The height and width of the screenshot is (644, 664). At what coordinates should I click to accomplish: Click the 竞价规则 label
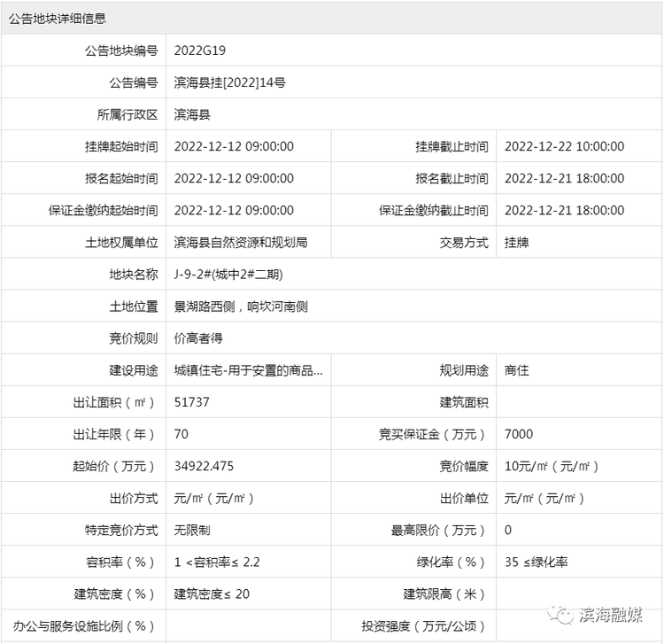click(134, 338)
